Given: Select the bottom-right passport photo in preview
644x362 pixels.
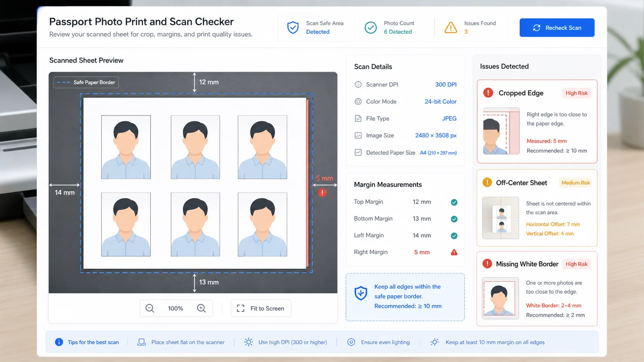Looking at the screenshot, I should [262, 224].
